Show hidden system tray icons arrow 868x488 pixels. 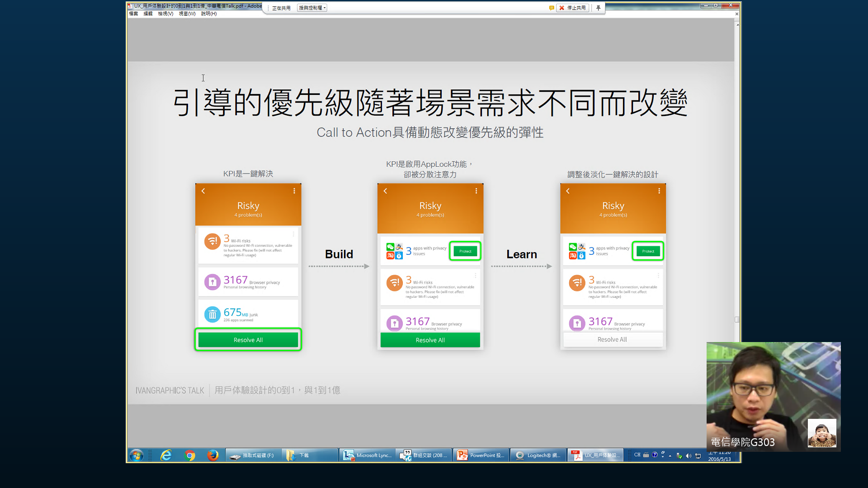coord(670,455)
